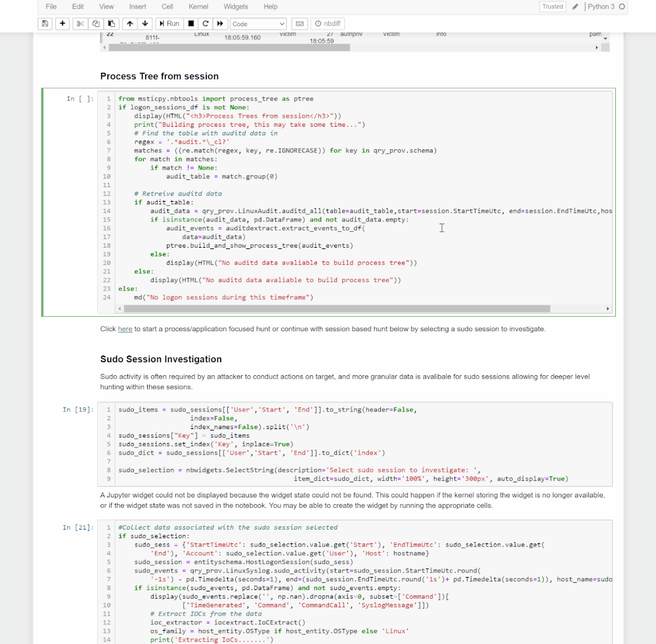Click the sudo_sessions.set_index code line
The height and width of the screenshot is (644, 656).
coord(206,444)
